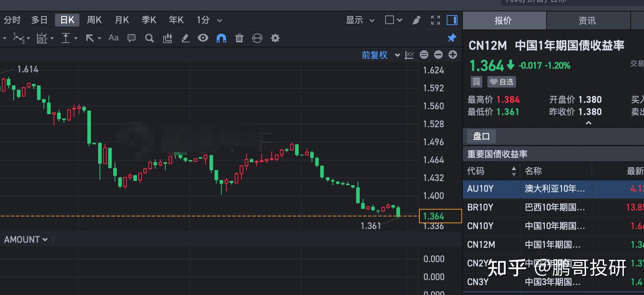This screenshot has height=295, width=644.
Task: Select the CN10Y row
Action: [x=553, y=226]
